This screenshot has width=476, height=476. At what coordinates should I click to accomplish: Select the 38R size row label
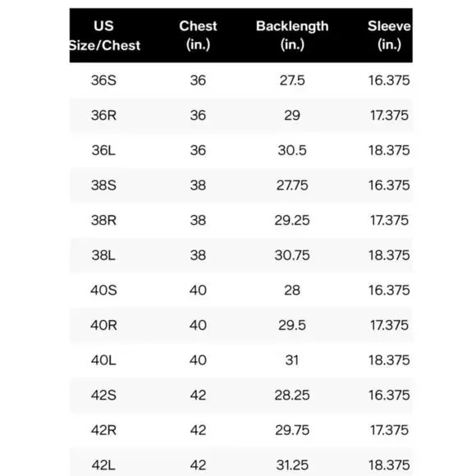click(103, 220)
